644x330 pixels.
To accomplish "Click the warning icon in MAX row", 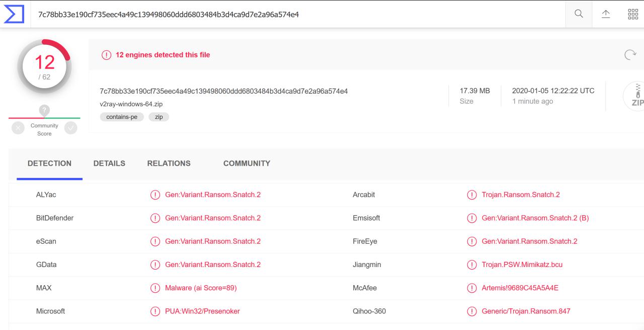I will coord(155,288).
